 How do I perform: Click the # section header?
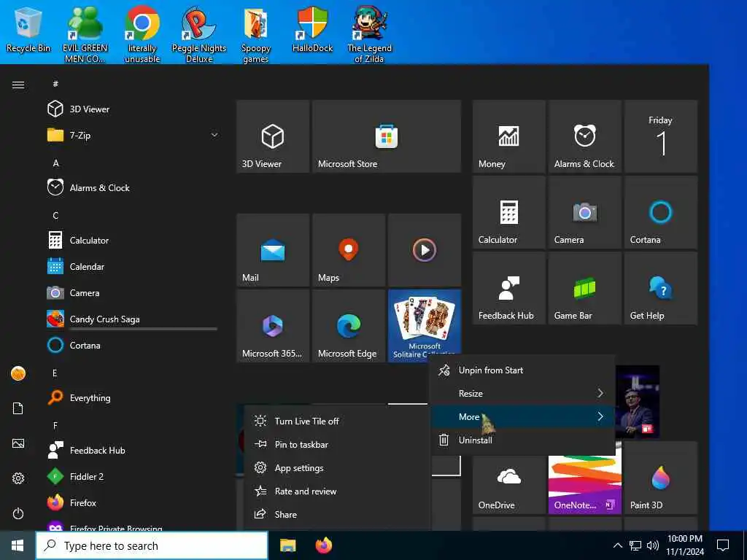coord(55,84)
